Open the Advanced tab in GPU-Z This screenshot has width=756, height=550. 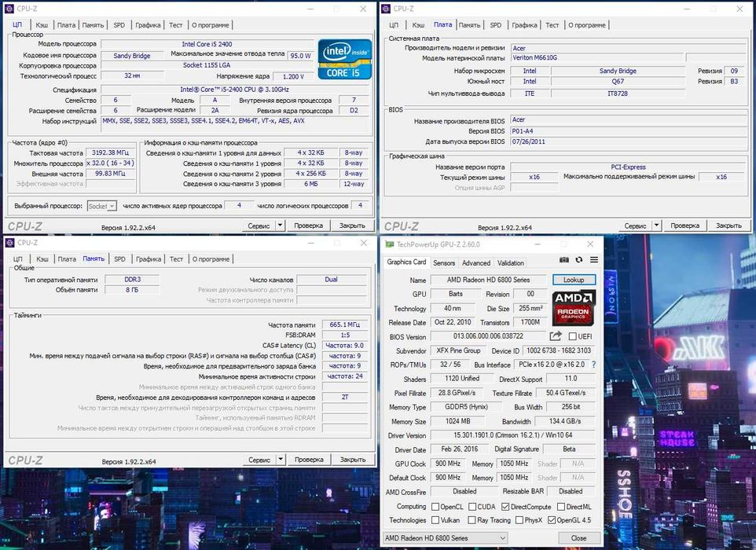tap(476, 262)
